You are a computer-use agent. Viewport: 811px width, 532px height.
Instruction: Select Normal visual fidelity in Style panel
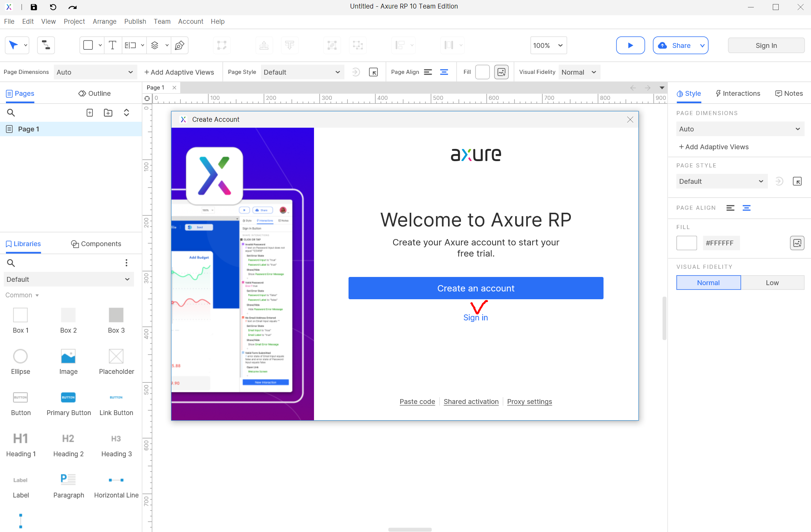point(708,283)
